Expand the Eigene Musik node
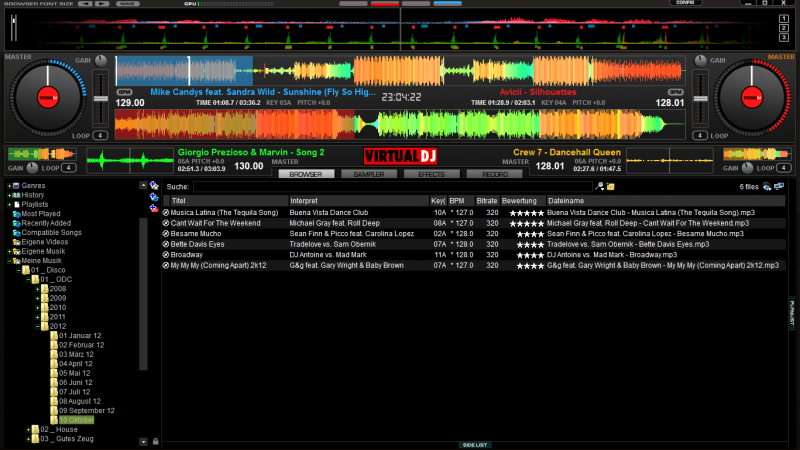This screenshot has height=450, width=800. coord(9,252)
